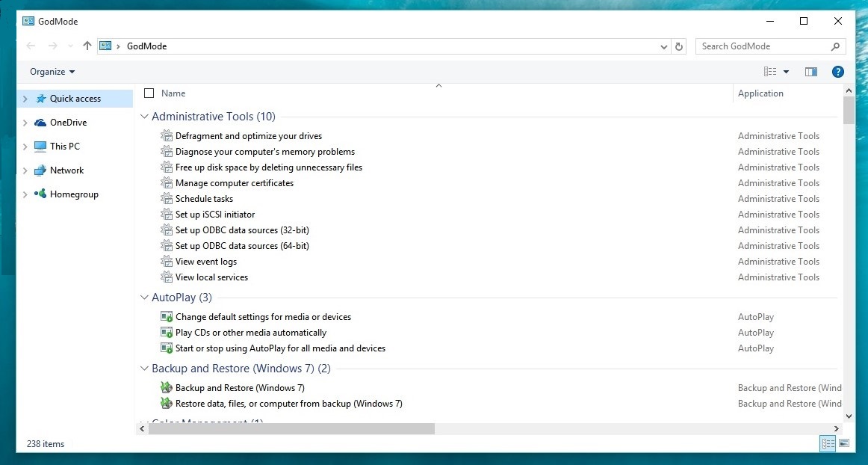Click the icon for Change default settings for media
The image size is (868, 465).
click(166, 317)
